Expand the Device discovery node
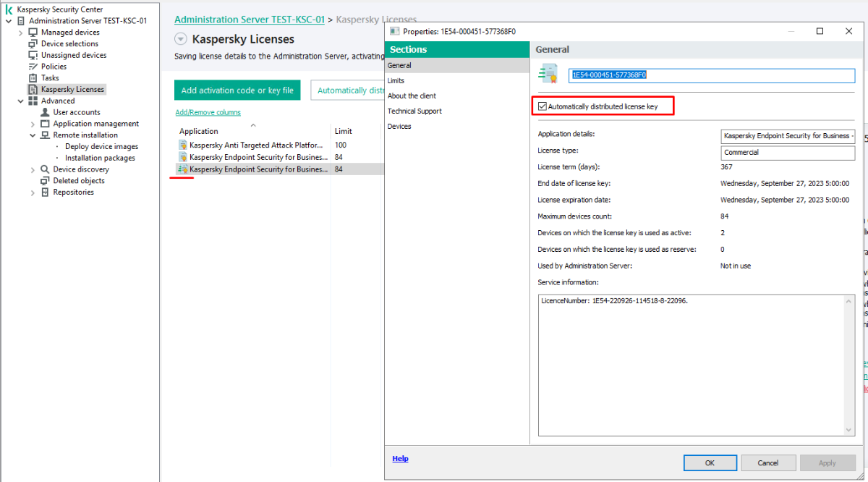Image resolution: width=868 pixels, height=482 pixels. pyautogui.click(x=33, y=169)
